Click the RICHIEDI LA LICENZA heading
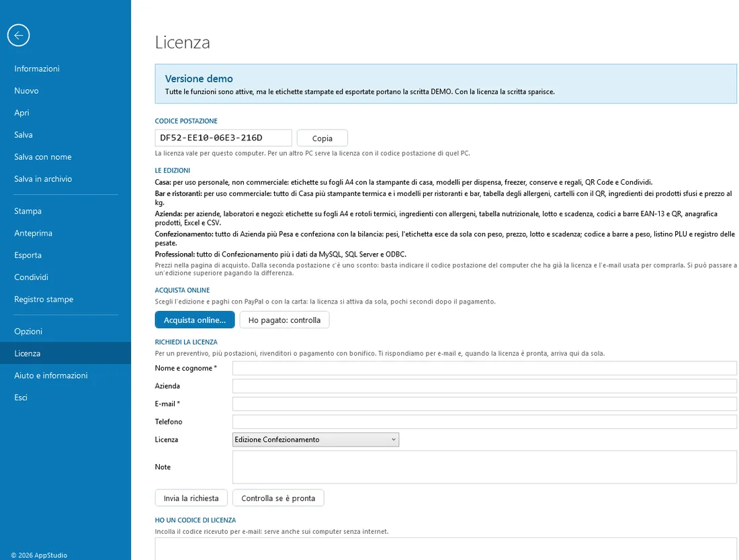This screenshot has width=739, height=560. click(186, 342)
